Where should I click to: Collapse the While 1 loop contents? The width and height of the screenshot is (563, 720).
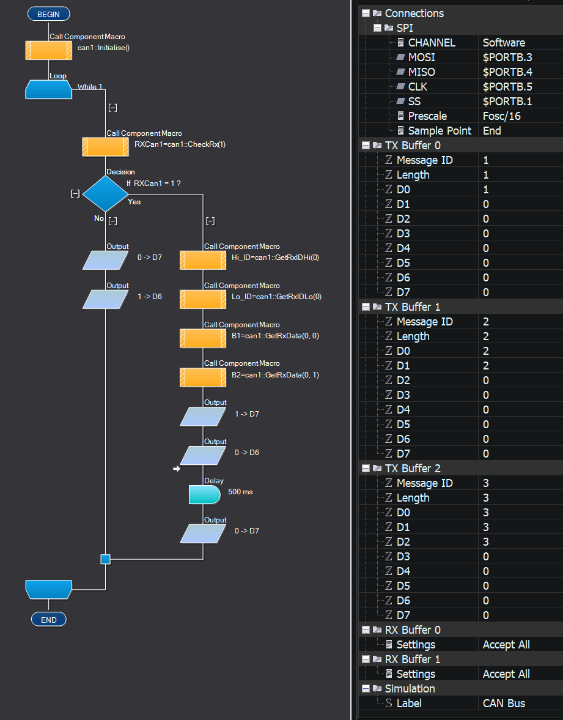(113, 107)
